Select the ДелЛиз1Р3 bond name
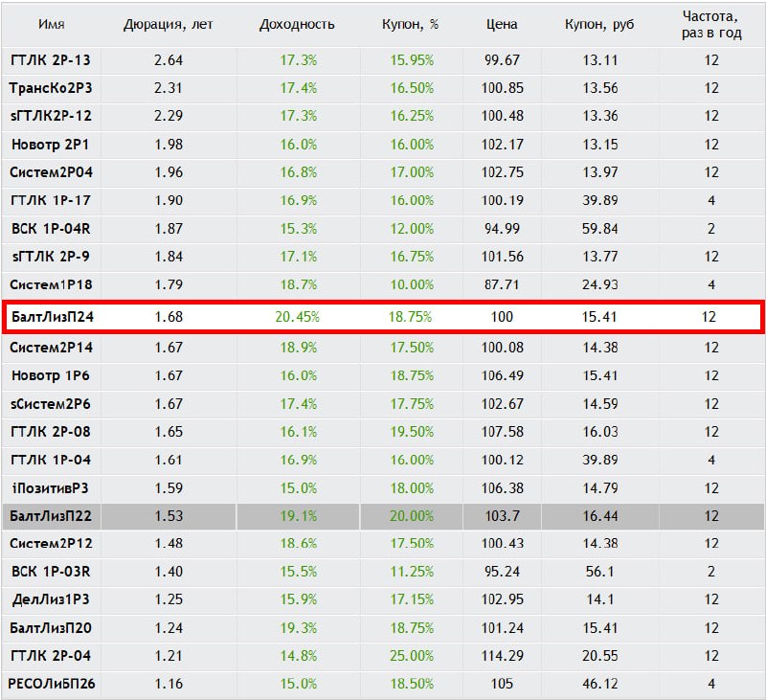The width and height of the screenshot is (766, 700). (x=51, y=599)
